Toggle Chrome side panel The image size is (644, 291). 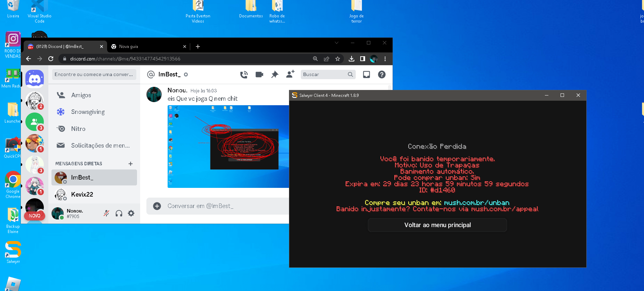[x=363, y=59]
